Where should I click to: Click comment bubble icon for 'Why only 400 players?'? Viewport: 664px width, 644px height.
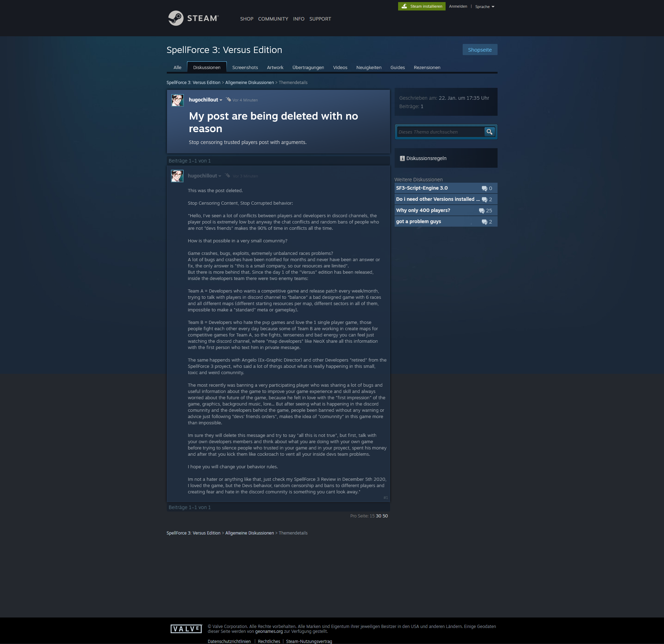tap(482, 211)
